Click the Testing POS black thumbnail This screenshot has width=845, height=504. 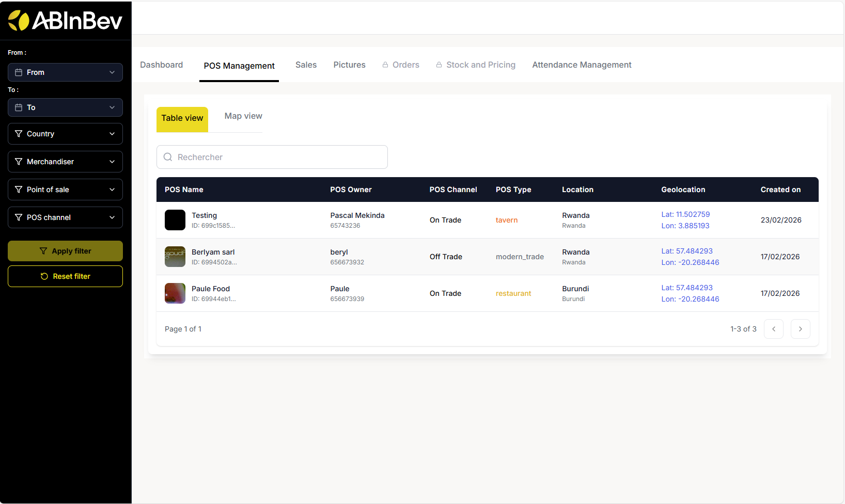pyautogui.click(x=175, y=220)
